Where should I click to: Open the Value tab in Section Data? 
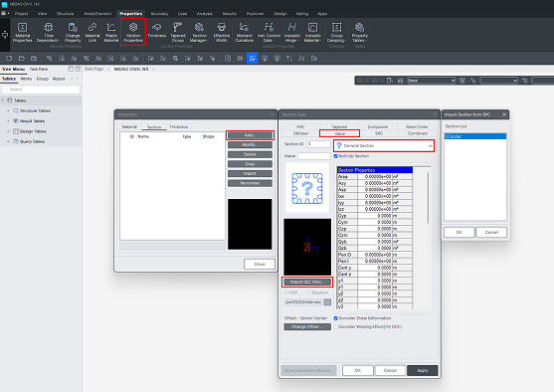pos(339,133)
